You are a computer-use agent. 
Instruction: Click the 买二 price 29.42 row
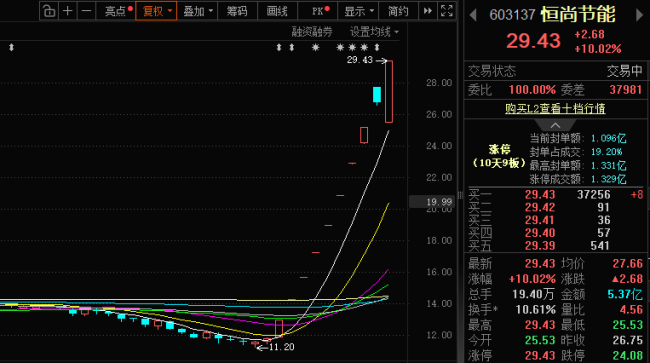pos(555,207)
